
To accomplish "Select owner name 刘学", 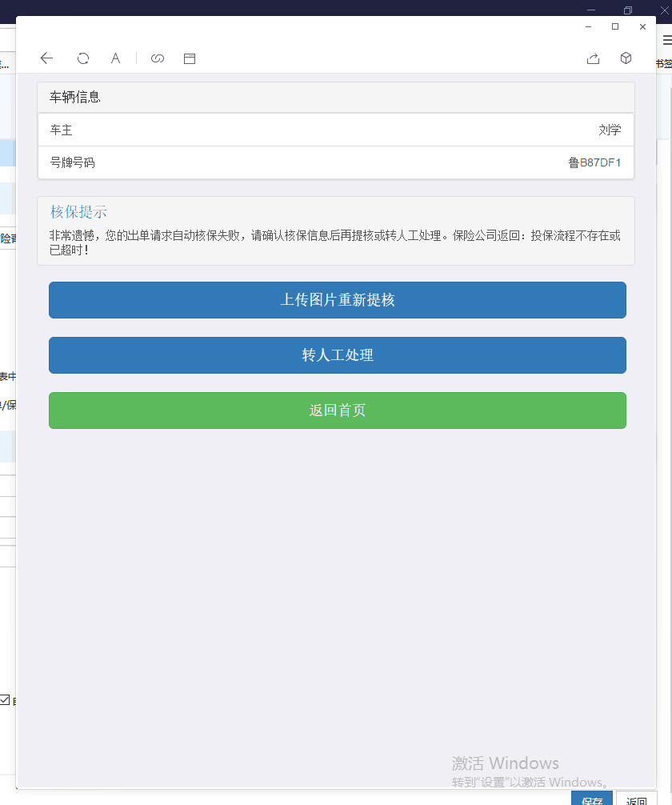I will tap(610, 130).
